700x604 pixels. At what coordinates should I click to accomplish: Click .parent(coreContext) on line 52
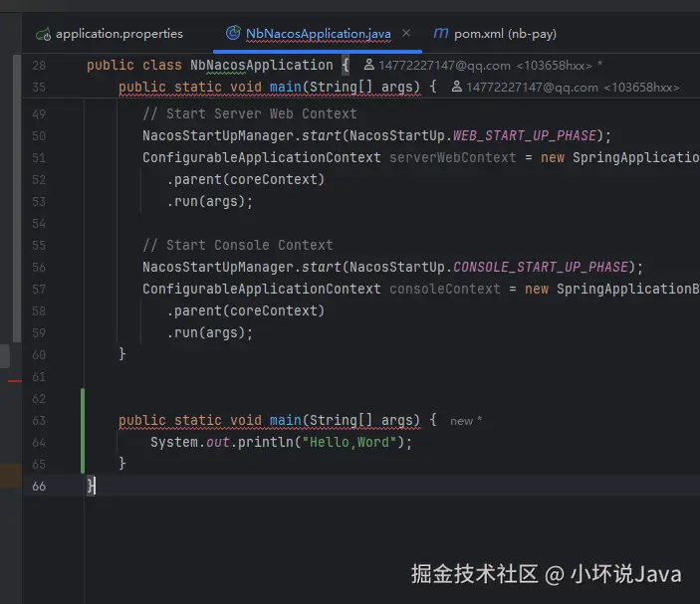[x=246, y=179]
